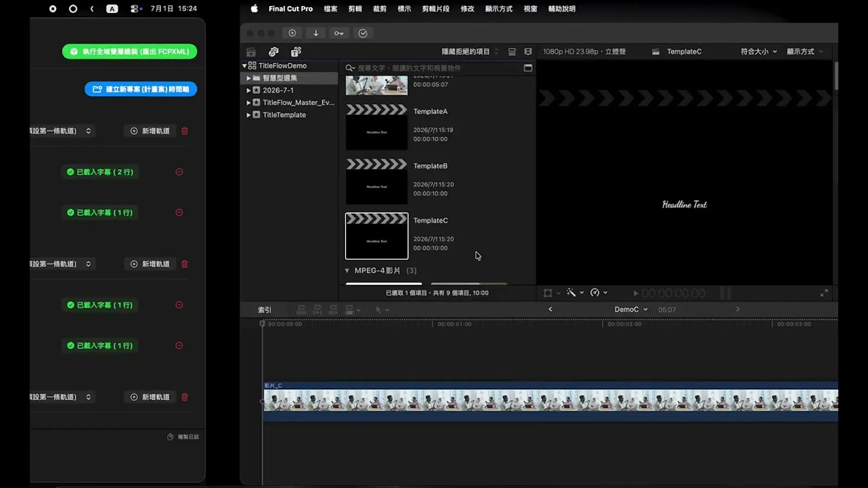The height and width of the screenshot is (488, 868).
Task: Select the 影片_C clip in the timeline
Action: coord(551,401)
